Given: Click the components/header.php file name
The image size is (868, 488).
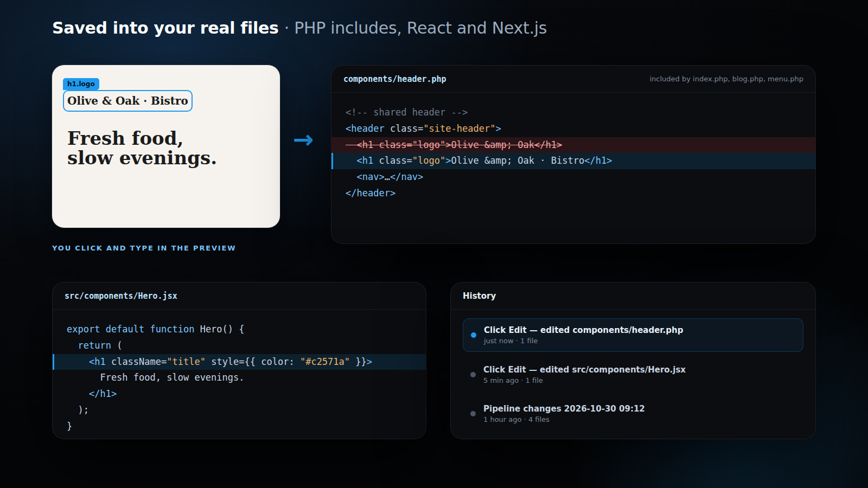Looking at the screenshot, I should [x=395, y=79].
